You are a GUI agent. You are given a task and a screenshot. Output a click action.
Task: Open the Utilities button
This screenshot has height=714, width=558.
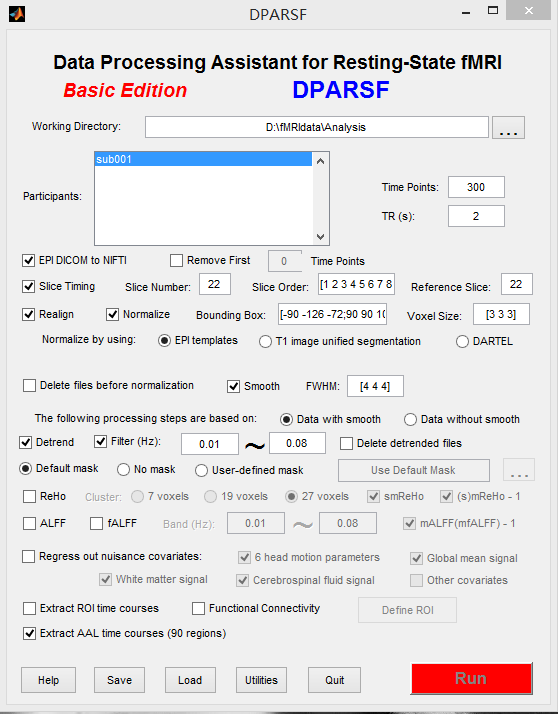(x=261, y=680)
